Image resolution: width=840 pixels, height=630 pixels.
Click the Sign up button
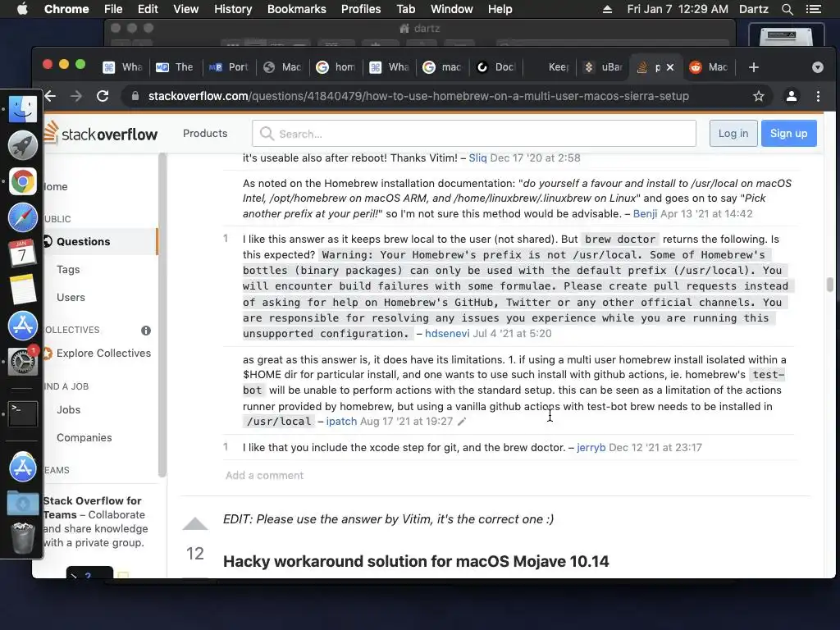coord(788,134)
